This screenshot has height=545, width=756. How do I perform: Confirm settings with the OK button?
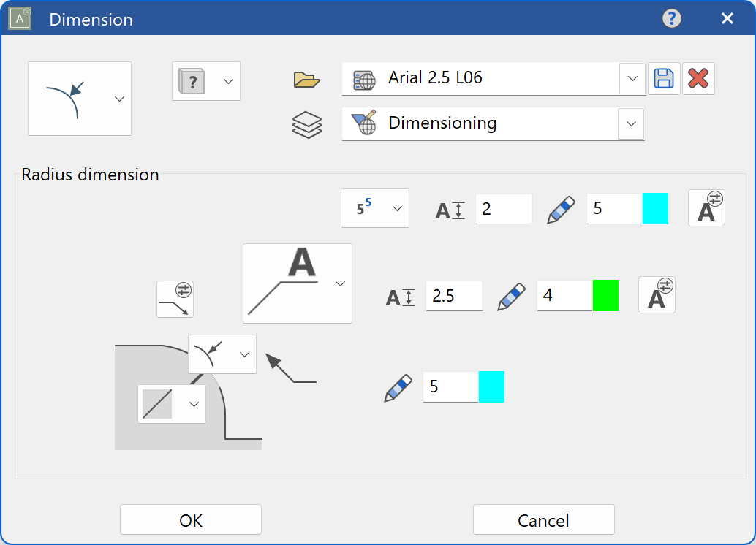click(x=190, y=519)
